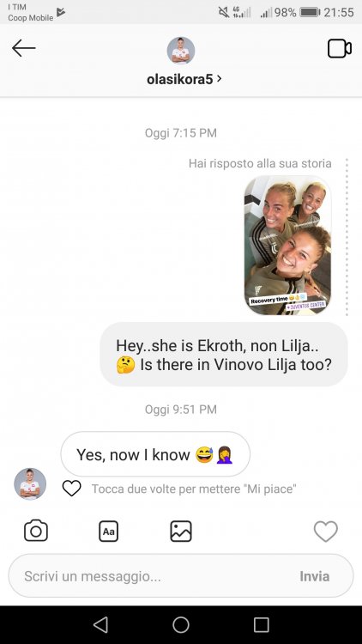Tap the 'Hey..she is Ekroth' message bubble

pos(224,355)
